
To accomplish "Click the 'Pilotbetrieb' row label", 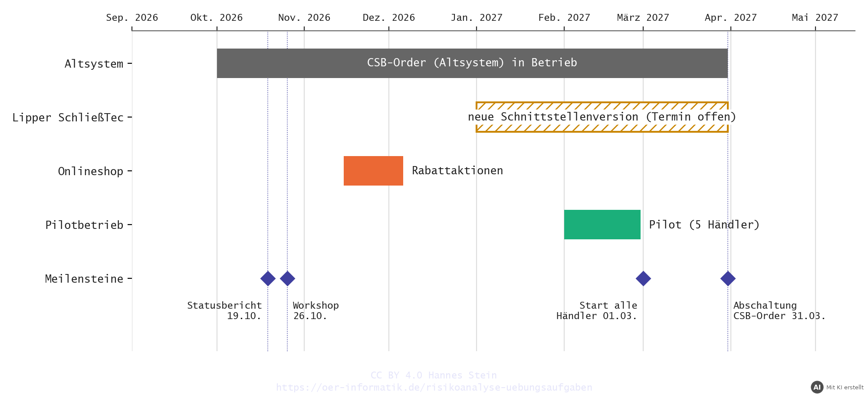I will point(84,225).
